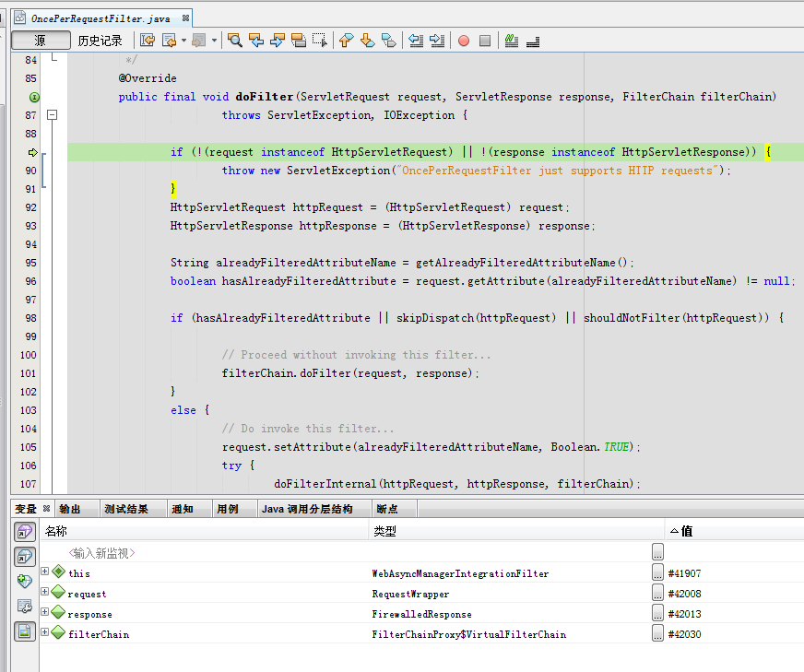Sort by the 类型 column header
The width and height of the screenshot is (804, 672).
517,531
